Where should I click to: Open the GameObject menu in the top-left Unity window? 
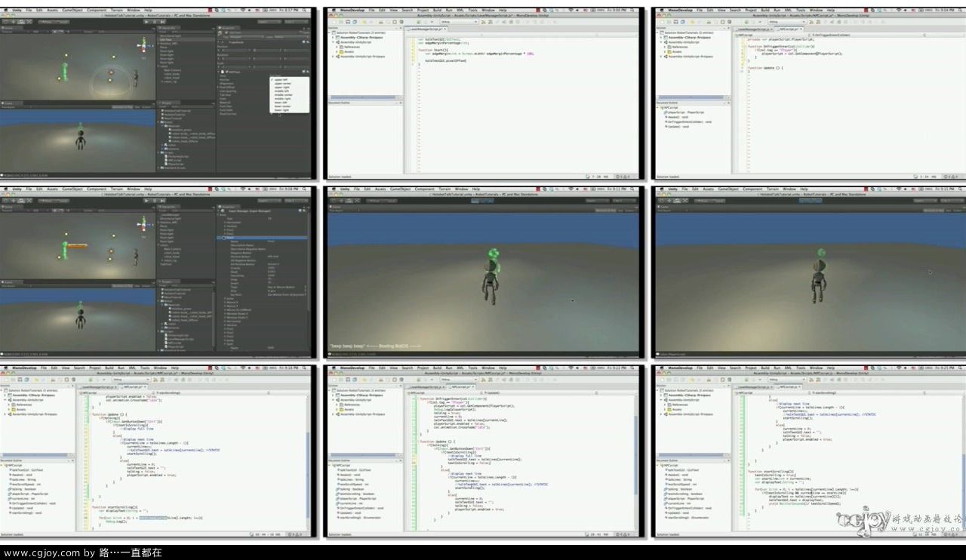(72, 10)
